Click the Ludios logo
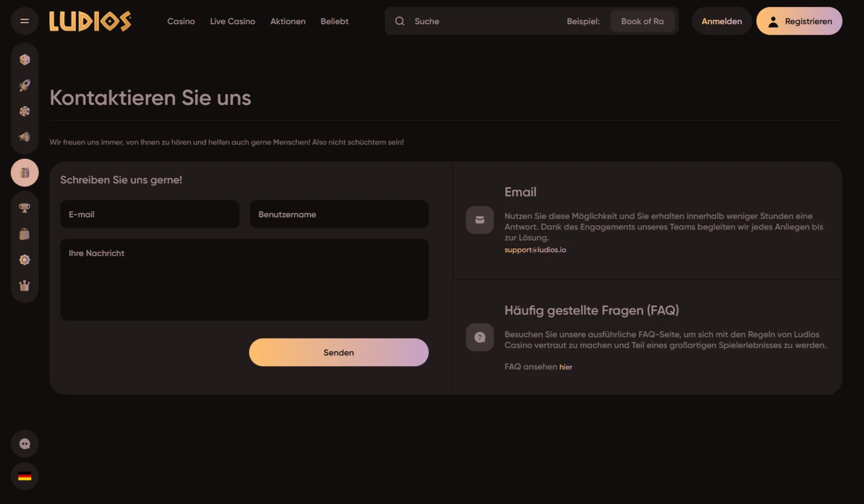 click(x=90, y=21)
